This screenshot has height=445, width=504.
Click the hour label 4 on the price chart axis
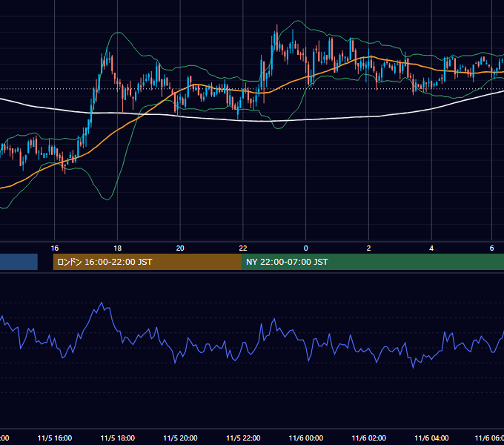[431, 248]
